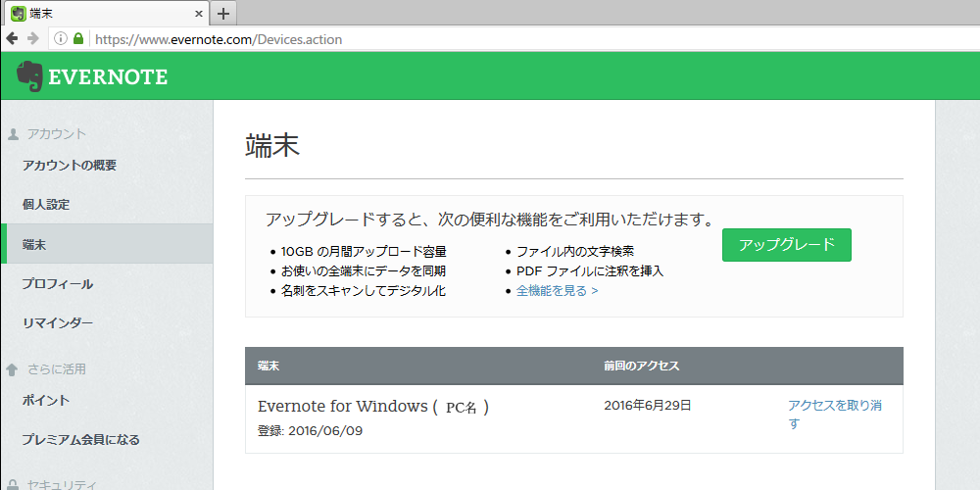
Task: Open ポイント in sidebar
Action: click(x=46, y=401)
